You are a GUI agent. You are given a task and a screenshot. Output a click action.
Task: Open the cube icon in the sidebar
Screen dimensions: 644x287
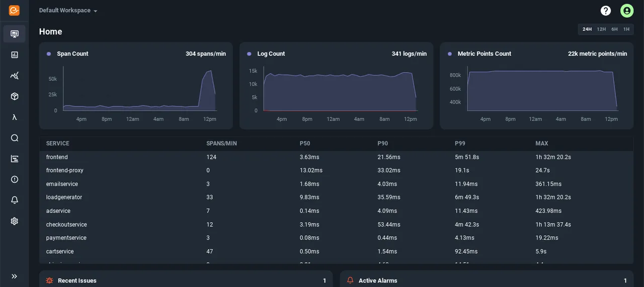click(x=15, y=96)
